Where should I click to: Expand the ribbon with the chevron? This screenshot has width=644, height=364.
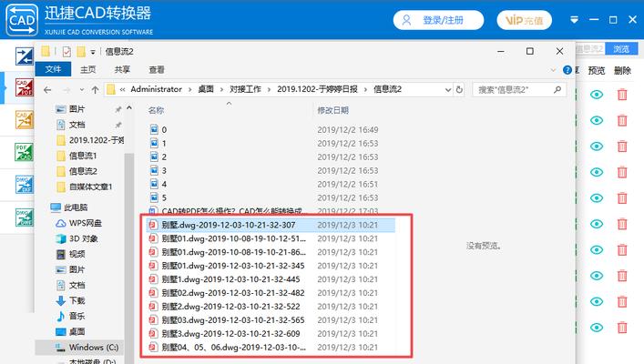(x=553, y=70)
